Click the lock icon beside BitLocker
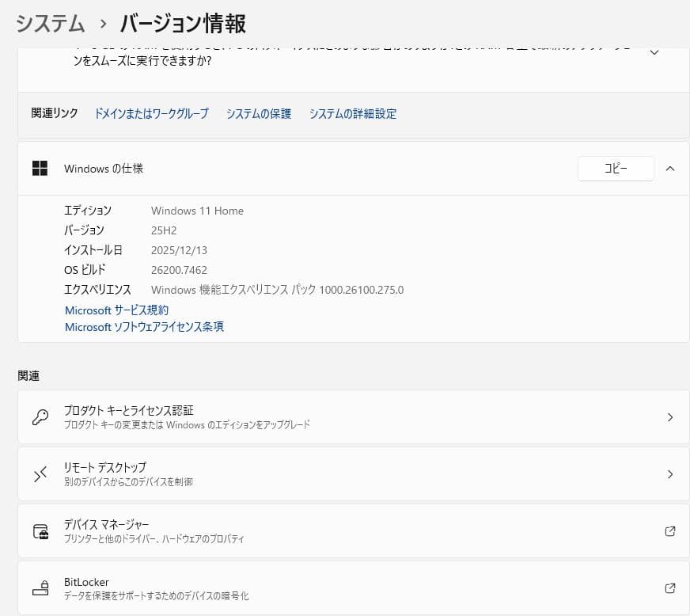This screenshot has height=616, width=690. click(x=41, y=588)
